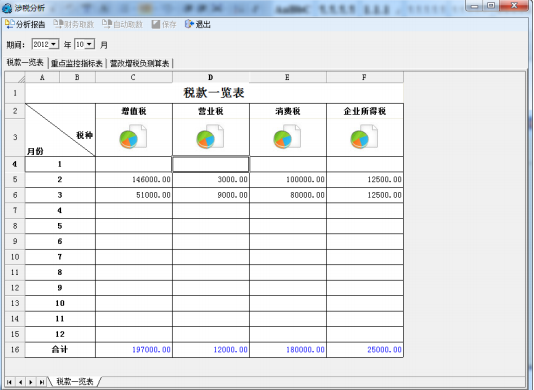Switch to the 重点监控指标表 tab
Viewport: 534px width, 390px height.
(77, 63)
